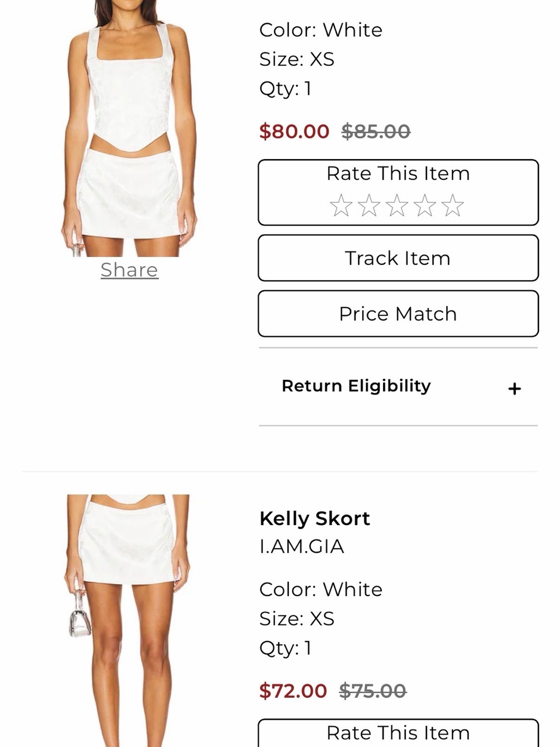Click the plus icon beside Return Eligibility
The image size is (560, 747).
coord(515,388)
